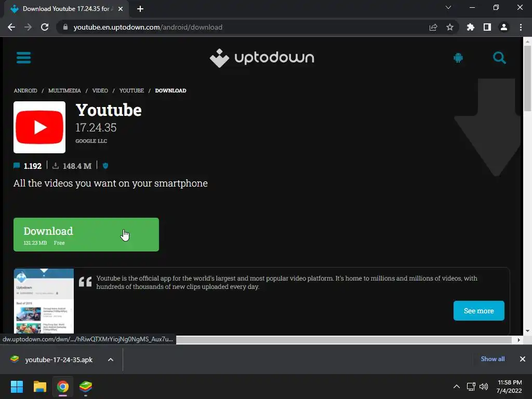Open the Uptodown hamburger menu
Screen dimensions: 532x399
coord(23,58)
